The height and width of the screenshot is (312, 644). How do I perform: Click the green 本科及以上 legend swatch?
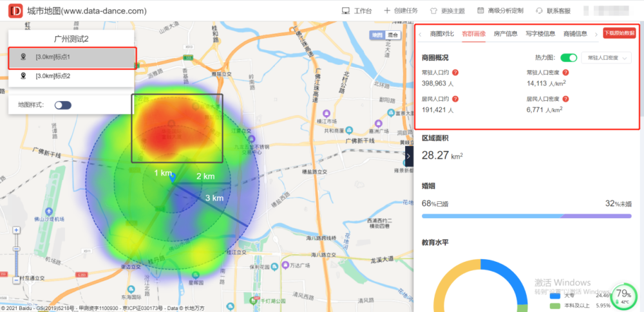coord(555,306)
